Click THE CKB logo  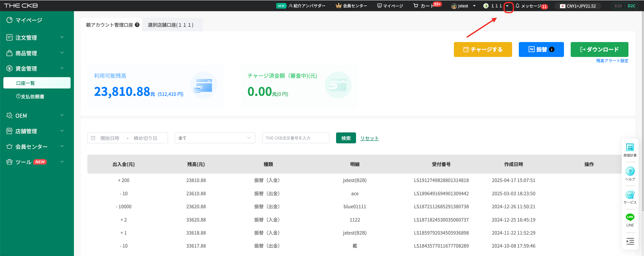(x=21, y=5)
